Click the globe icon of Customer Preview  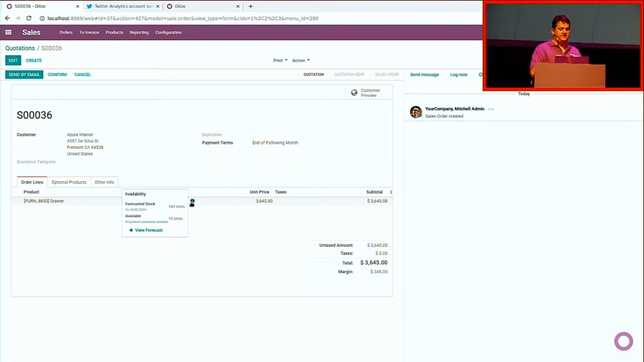coord(354,93)
